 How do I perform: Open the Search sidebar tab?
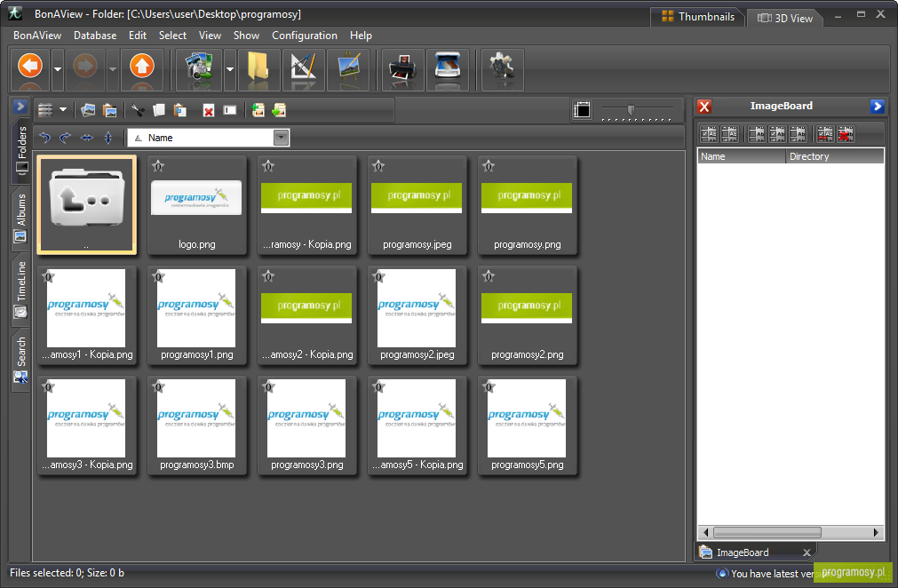tap(21, 359)
